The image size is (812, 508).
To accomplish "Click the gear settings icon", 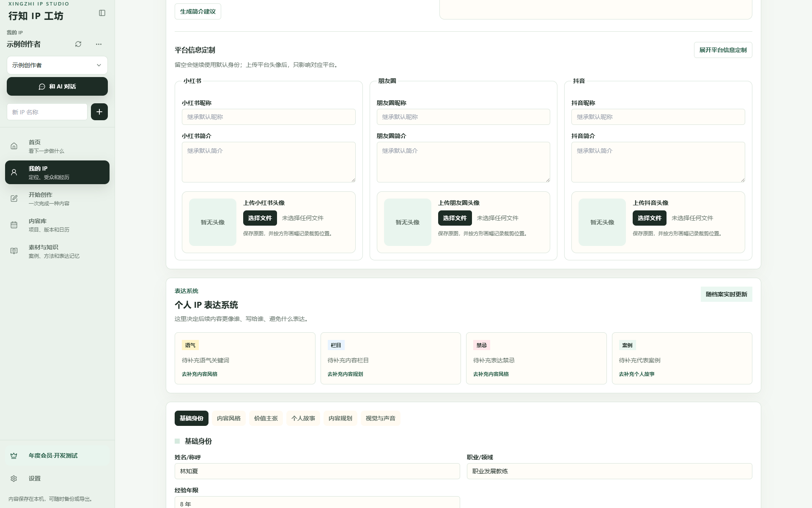I will coord(14,478).
